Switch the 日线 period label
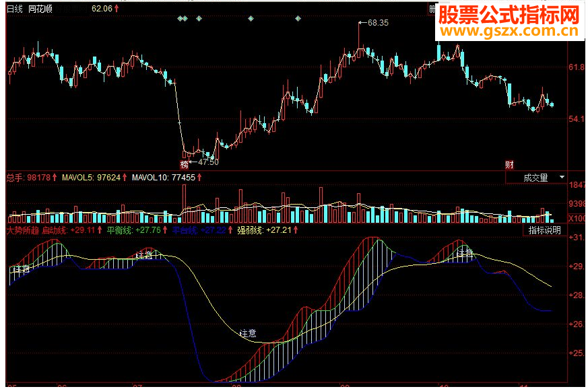 click(x=15, y=9)
